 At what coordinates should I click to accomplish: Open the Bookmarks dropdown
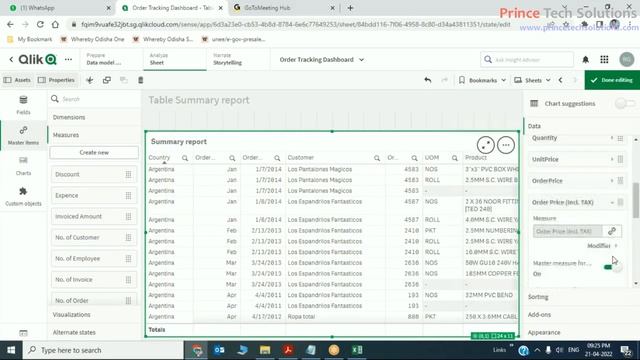tap(482, 80)
